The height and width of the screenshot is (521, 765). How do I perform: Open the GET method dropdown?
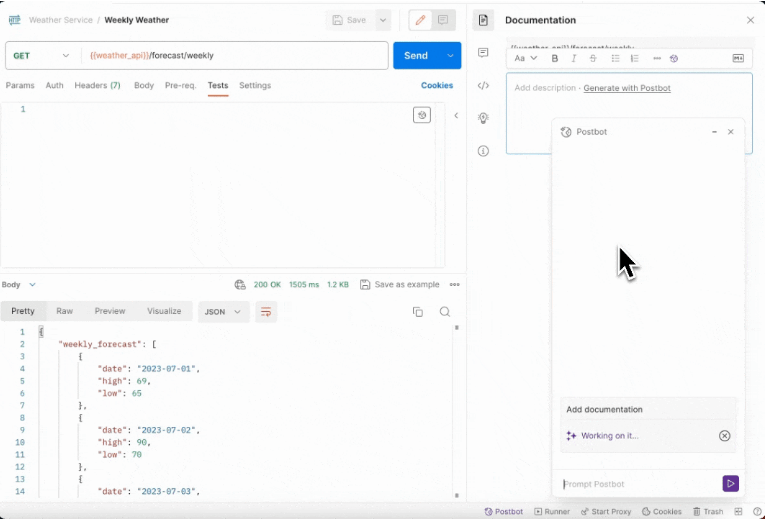tap(43, 56)
